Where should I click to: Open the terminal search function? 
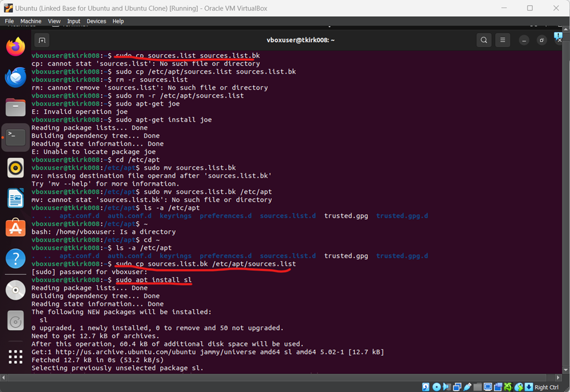tap(484, 40)
